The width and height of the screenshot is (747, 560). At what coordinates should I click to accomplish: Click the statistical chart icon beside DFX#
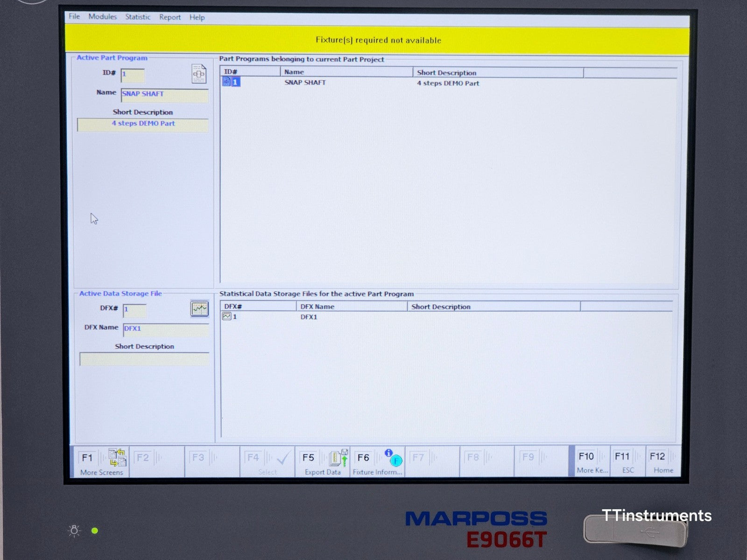pos(199,309)
